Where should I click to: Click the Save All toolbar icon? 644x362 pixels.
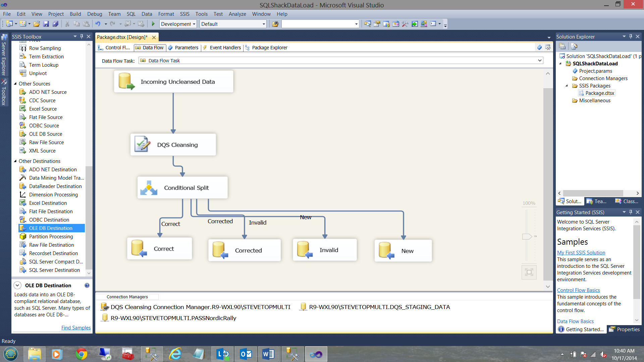pos(55,24)
